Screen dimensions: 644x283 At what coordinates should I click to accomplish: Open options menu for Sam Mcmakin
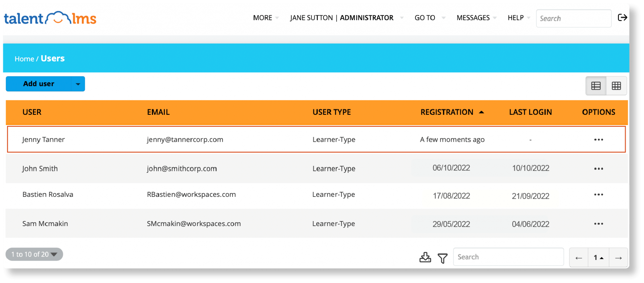(599, 224)
